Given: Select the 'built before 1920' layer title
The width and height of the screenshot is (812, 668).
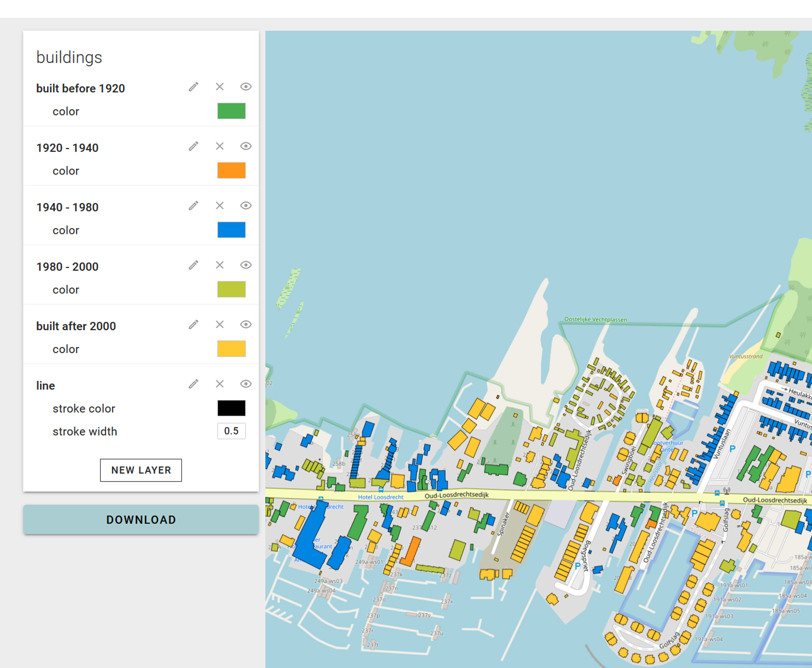Looking at the screenshot, I should tap(80, 89).
